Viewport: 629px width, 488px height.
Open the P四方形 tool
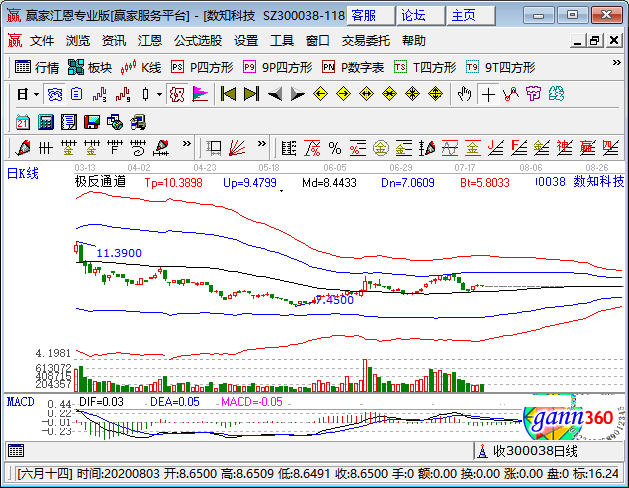coord(202,67)
